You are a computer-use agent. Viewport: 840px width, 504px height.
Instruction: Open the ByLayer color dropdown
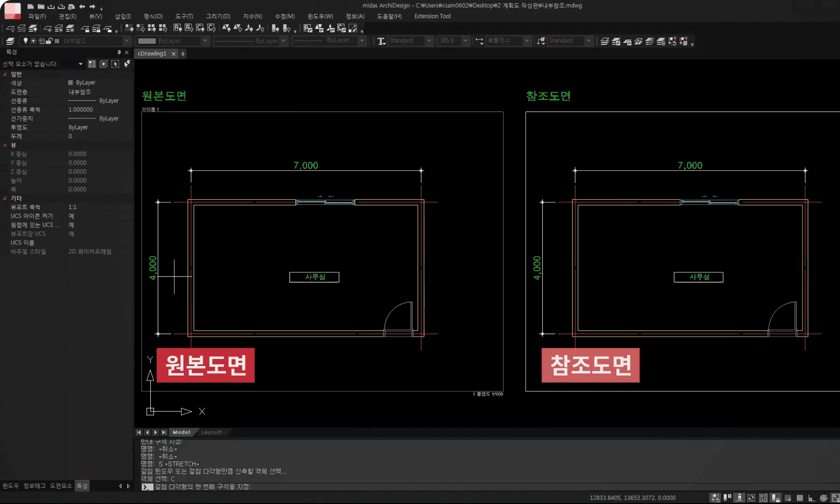point(205,41)
